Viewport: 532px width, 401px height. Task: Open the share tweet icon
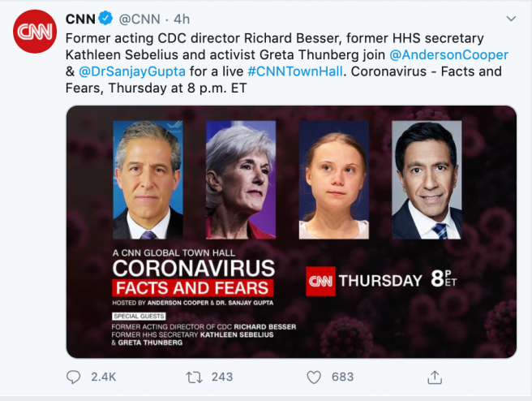[435, 377]
